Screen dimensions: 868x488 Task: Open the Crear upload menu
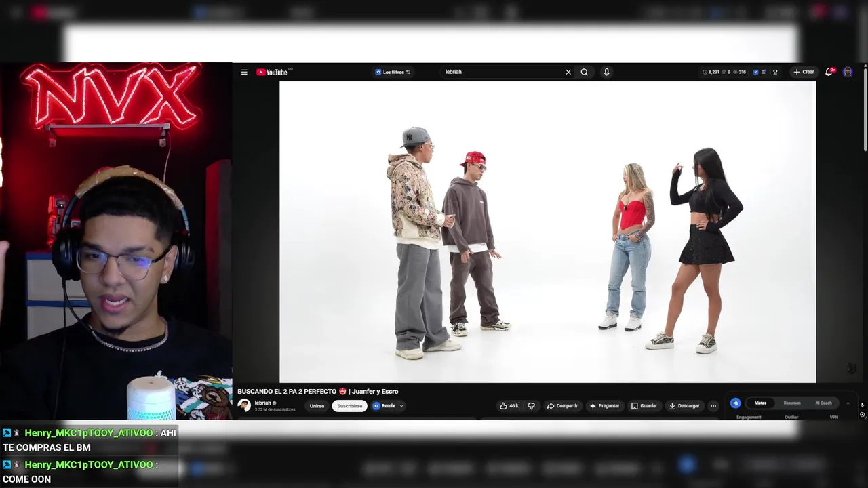click(x=804, y=72)
